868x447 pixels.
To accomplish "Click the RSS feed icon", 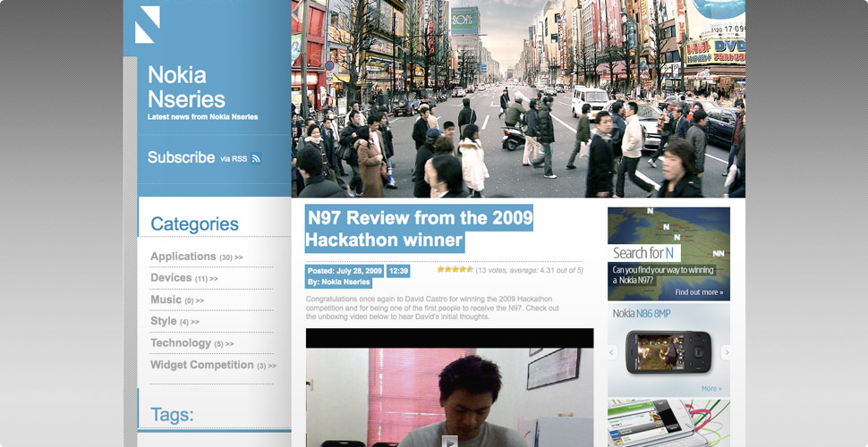I will (x=256, y=159).
